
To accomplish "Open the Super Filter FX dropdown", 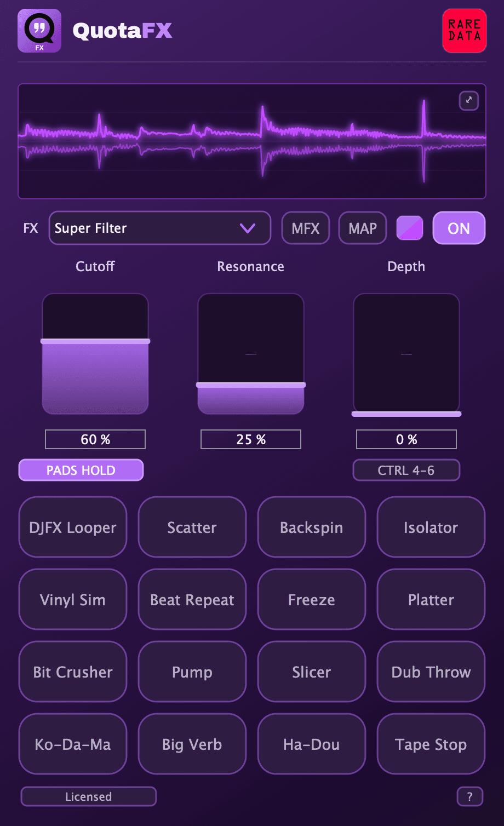I will 160,228.
